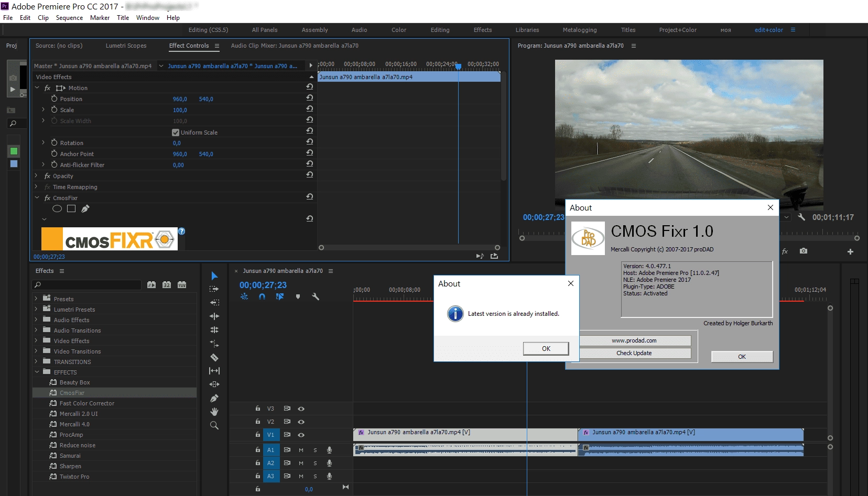Open the www.prodad.com link button
Image resolution: width=868 pixels, height=496 pixels.
634,340
